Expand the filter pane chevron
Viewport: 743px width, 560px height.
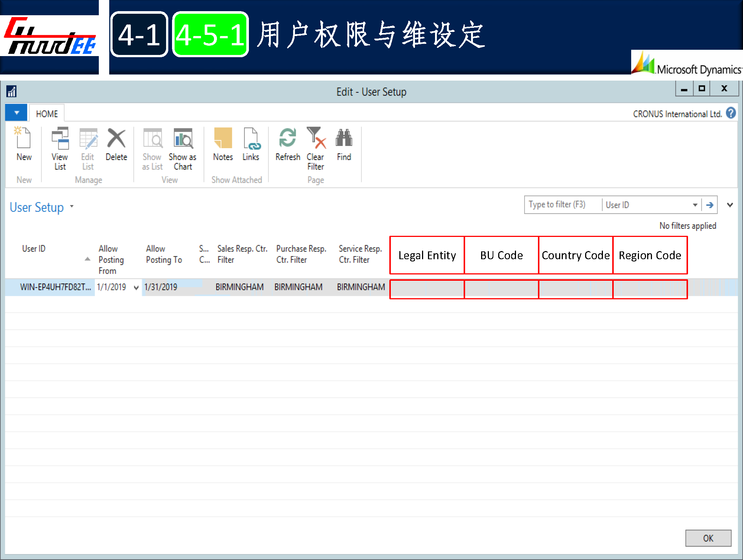pyautogui.click(x=730, y=205)
